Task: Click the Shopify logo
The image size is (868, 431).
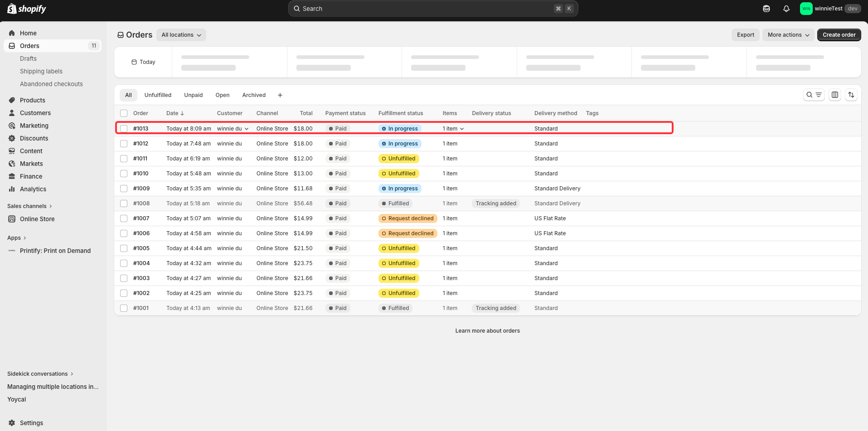Action: tap(27, 9)
